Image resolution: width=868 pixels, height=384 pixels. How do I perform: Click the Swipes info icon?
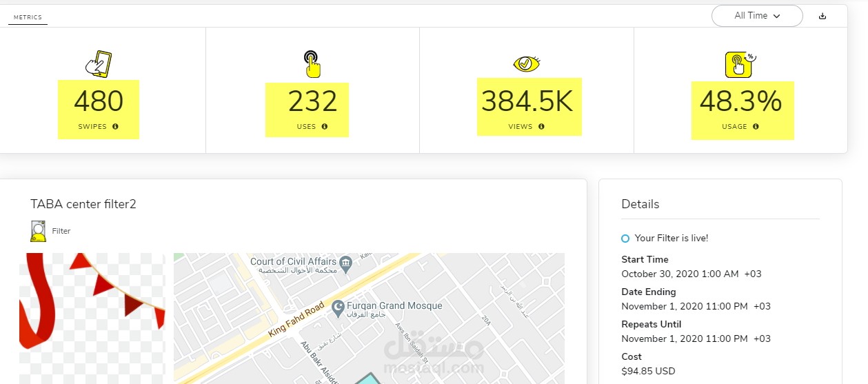[x=115, y=127]
